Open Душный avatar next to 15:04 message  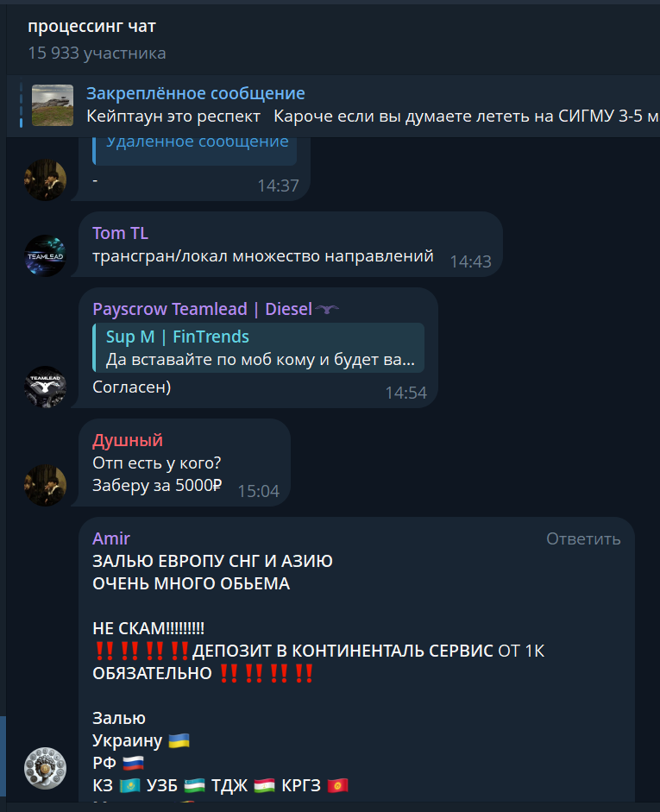(46, 485)
